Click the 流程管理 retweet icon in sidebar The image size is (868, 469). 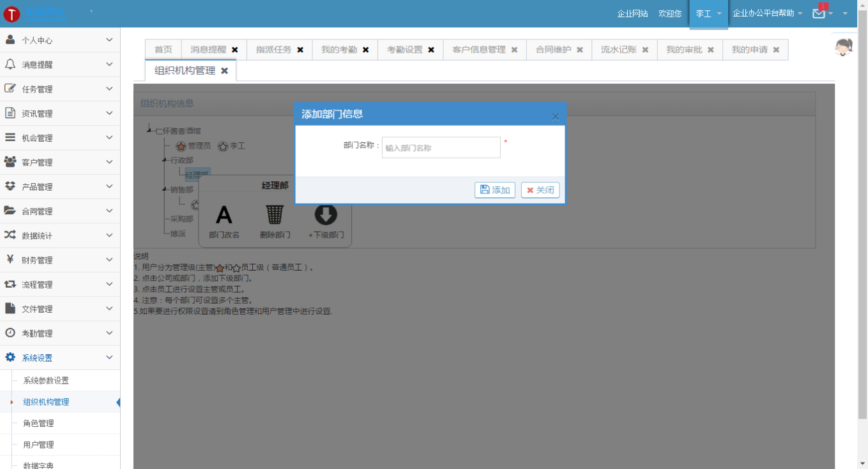pos(10,284)
